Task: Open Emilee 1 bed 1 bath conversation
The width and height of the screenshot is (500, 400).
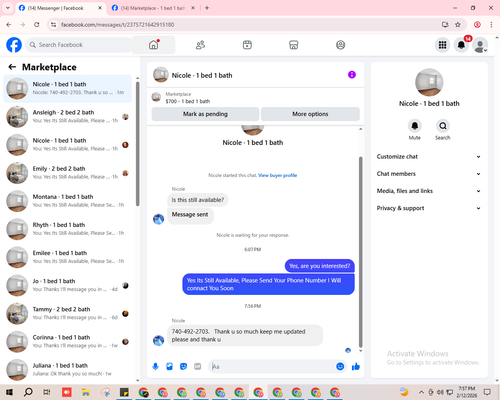Action: (67, 257)
